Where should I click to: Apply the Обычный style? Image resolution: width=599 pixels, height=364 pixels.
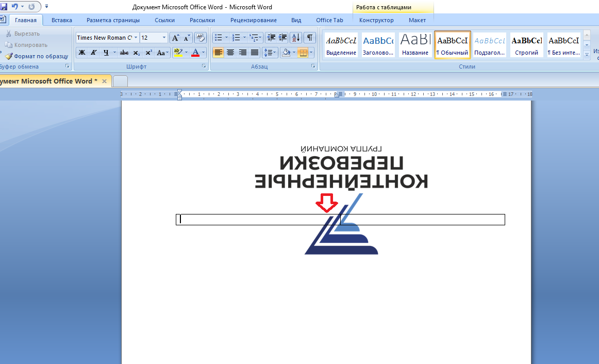coord(452,45)
